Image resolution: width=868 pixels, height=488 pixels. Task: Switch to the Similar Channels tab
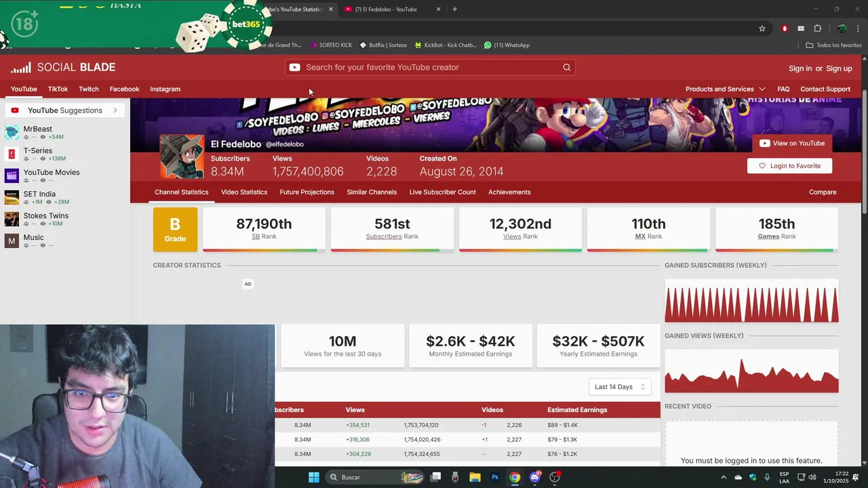[x=372, y=192]
